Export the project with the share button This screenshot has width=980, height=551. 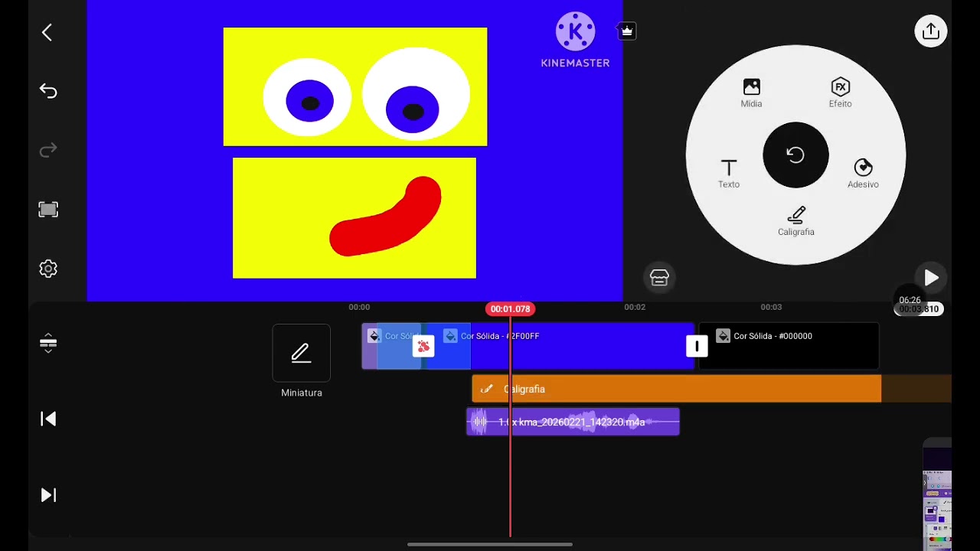point(931,31)
